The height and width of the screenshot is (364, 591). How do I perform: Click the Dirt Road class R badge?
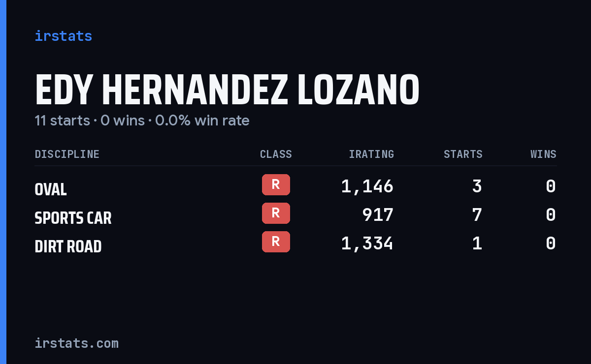pyautogui.click(x=276, y=242)
